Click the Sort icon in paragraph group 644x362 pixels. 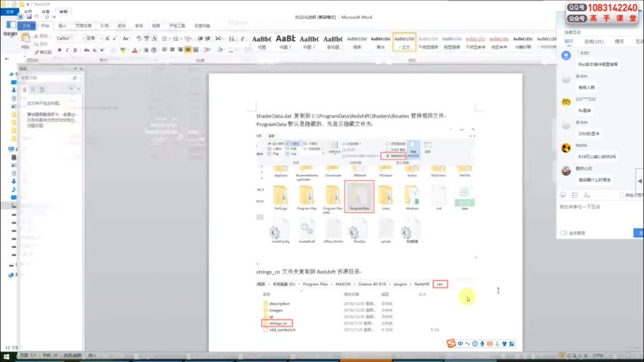[232, 38]
